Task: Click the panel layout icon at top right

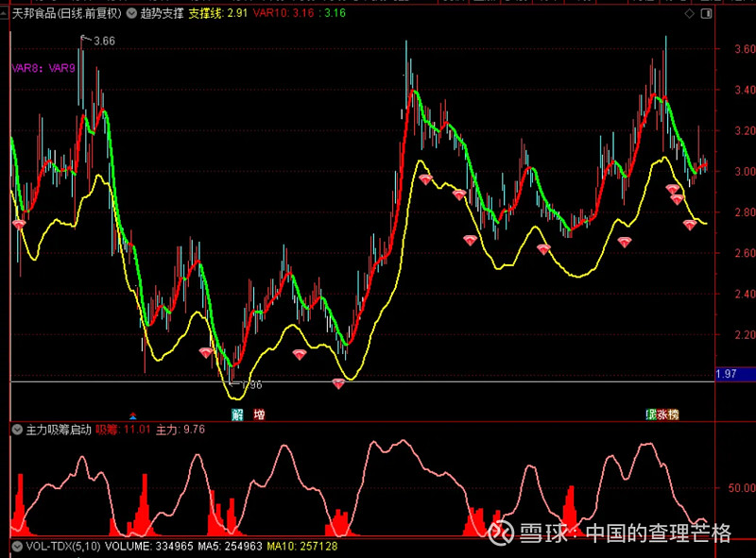Action: (705, 14)
